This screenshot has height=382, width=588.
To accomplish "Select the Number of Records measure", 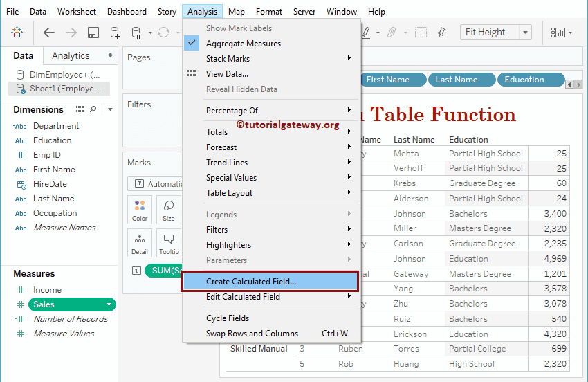I will (71, 319).
